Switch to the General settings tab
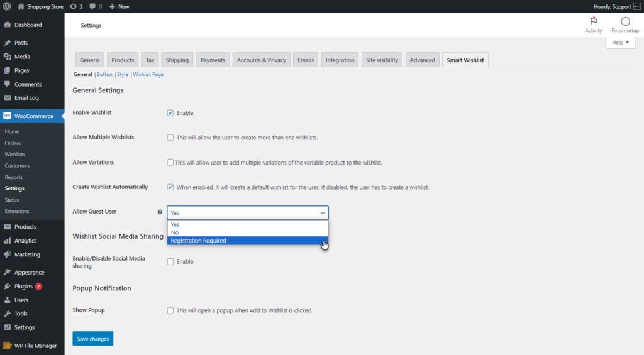 (x=89, y=60)
